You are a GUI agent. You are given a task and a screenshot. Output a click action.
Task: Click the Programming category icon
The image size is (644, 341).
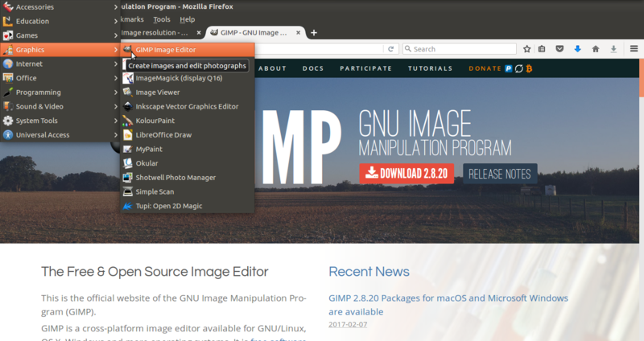(x=8, y=92)
